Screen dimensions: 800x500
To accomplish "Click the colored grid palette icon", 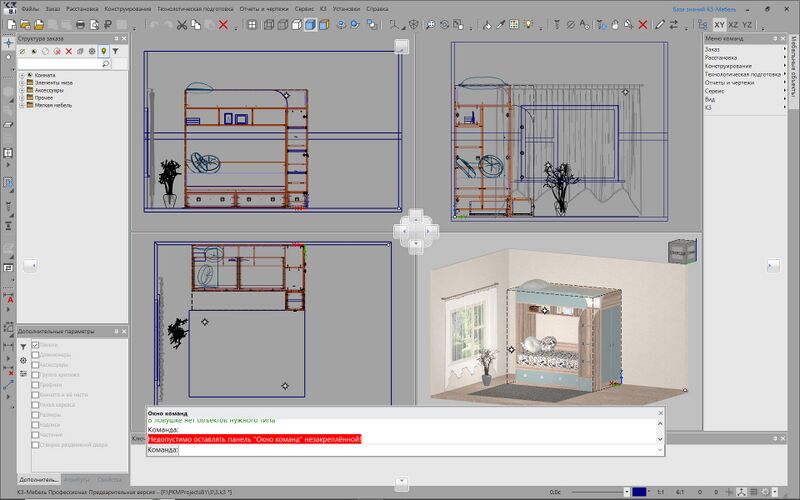I will [x=514, y=24].
